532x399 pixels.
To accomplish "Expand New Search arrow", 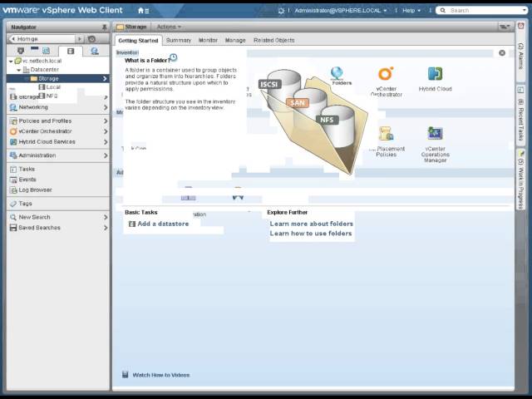I will (106, 217).
